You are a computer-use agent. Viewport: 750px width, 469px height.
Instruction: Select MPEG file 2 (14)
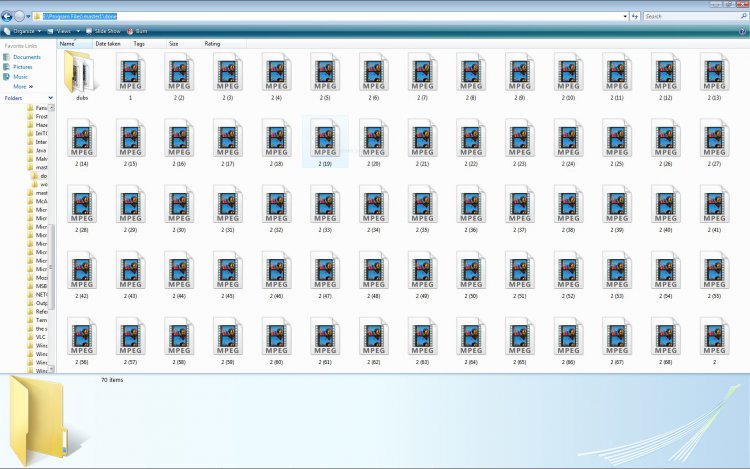82,138
